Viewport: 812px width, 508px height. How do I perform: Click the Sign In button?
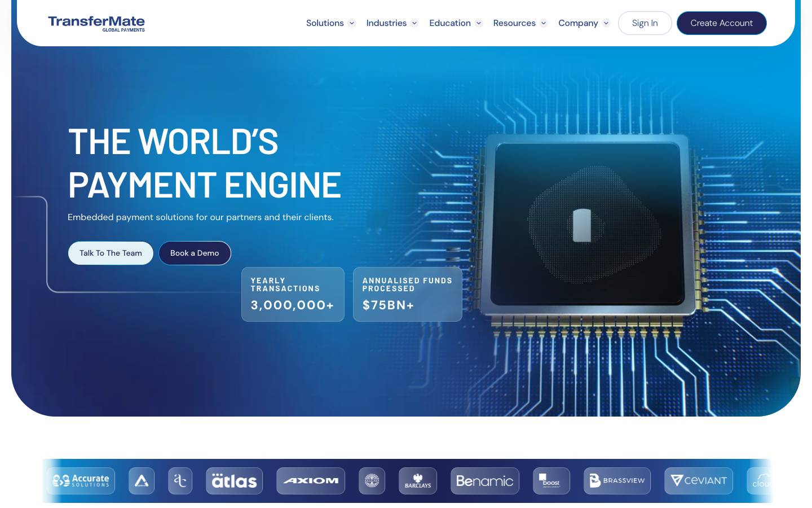pyautogui.click(x=645, y=23)
